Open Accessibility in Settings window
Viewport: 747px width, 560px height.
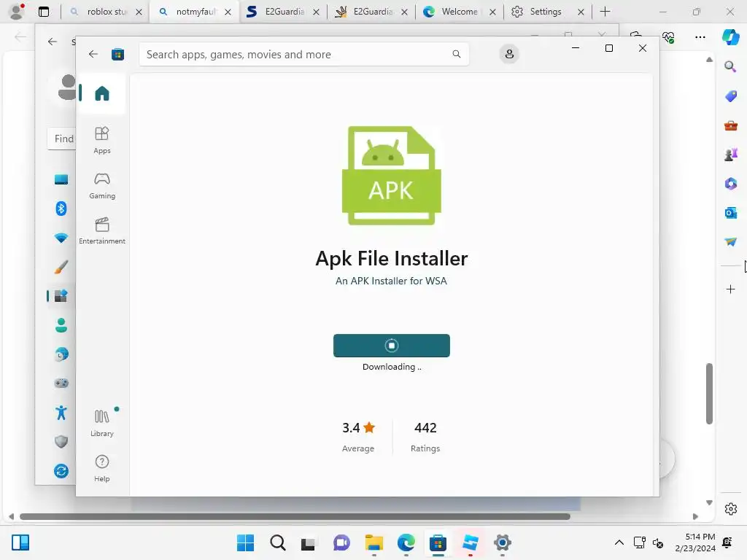61,413
